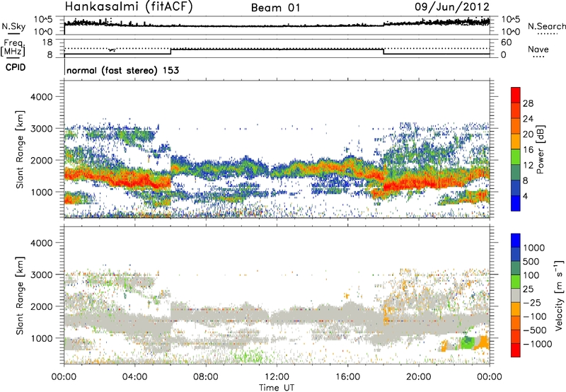Click the 'CPID' label
The image size is (566, 392).
pyautogui.click(x=16, y=67)
